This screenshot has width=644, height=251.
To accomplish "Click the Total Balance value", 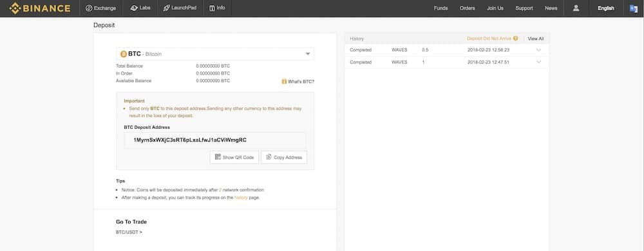I will pos(213,66).
